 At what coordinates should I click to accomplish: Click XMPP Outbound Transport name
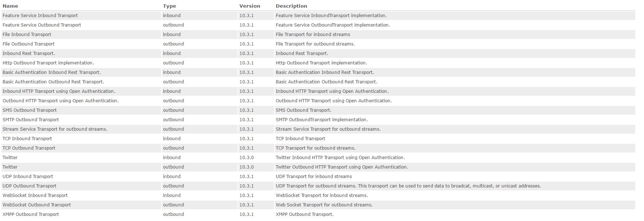pyautogui.click(x=31, y=214)
